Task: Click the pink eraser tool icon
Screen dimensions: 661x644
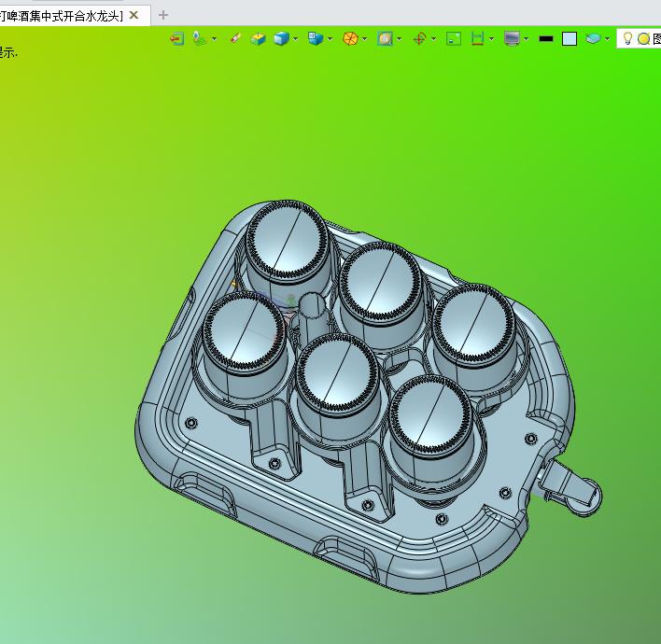Action: click(x=235, y=38)
